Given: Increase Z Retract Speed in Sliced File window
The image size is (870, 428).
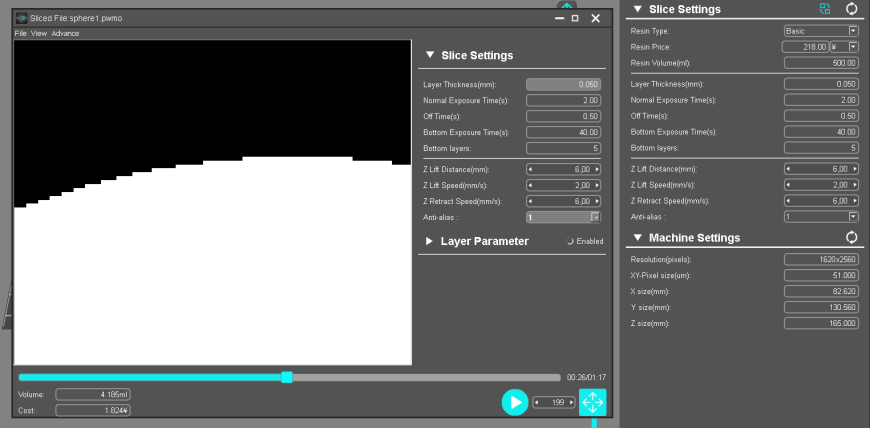Looking at the screenshot, I should click(597, 201).
